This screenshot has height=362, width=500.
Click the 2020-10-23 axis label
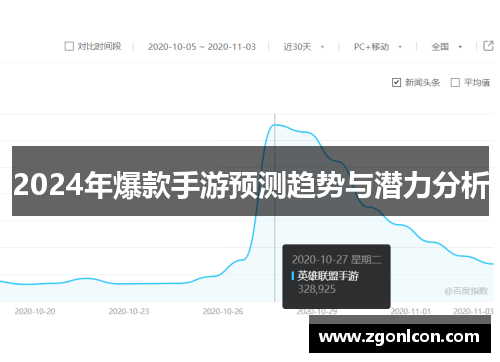click(129, 311)
